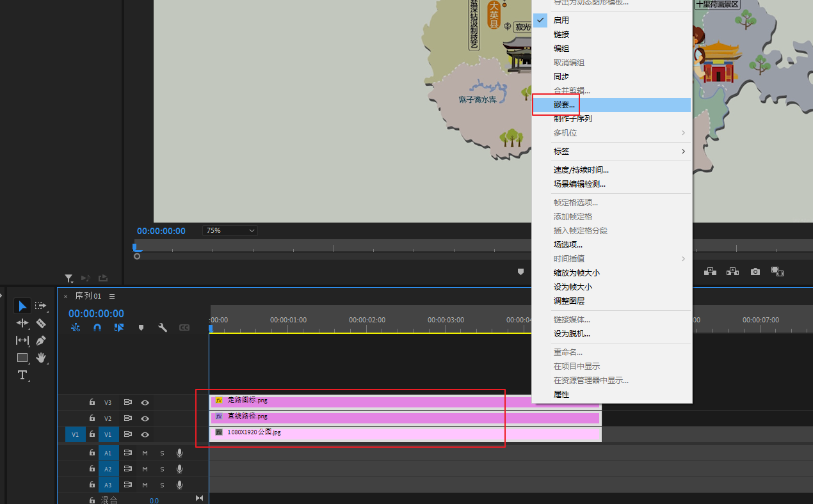Image resolution: width=813 pixels, height=504 pixels.
Task: Open timeline display settings wrench
Action: point(163,327)
